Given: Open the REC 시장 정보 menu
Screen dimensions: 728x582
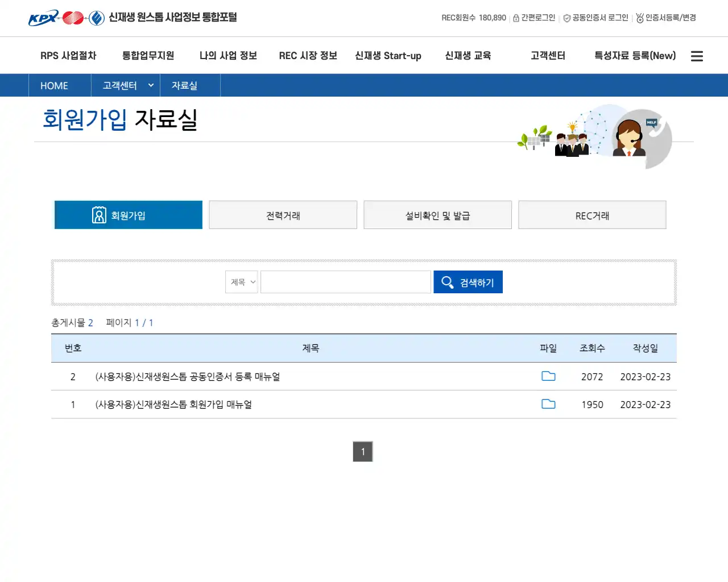Looking at the screenshot, I should pos(308,56).
